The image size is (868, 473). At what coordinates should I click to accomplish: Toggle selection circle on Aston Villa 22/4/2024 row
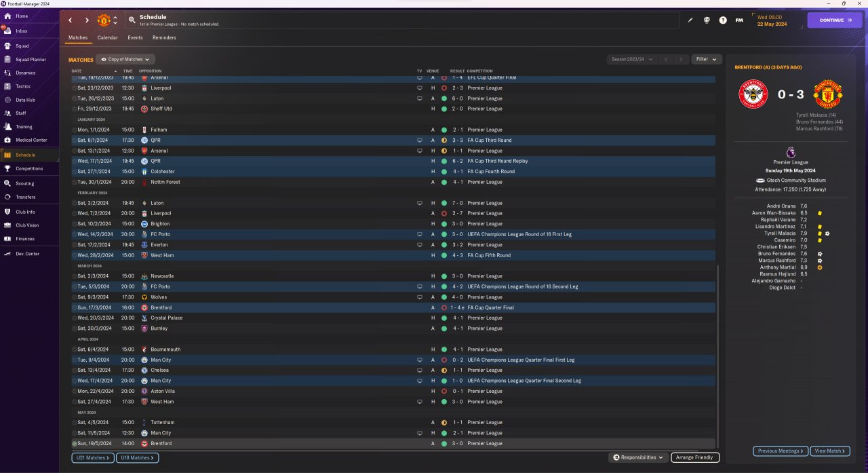point(75,391)
